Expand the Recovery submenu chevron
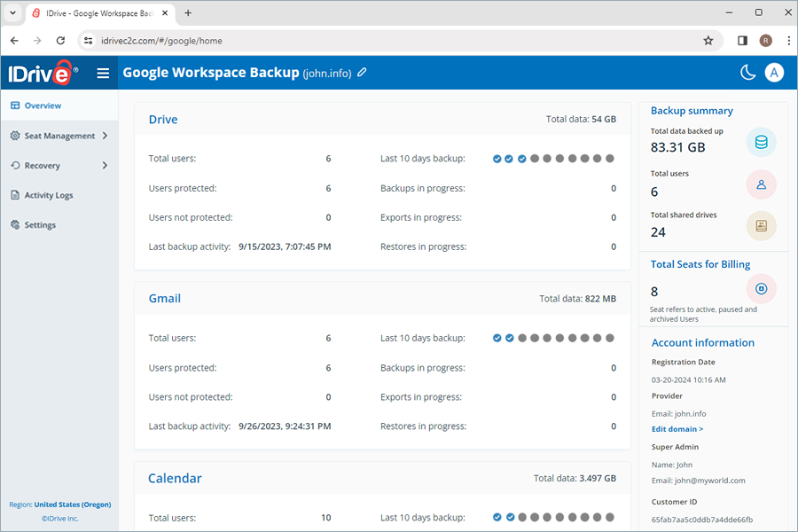Image resolution: width=798 pixels, height=532 pixels. coord(105,165)
